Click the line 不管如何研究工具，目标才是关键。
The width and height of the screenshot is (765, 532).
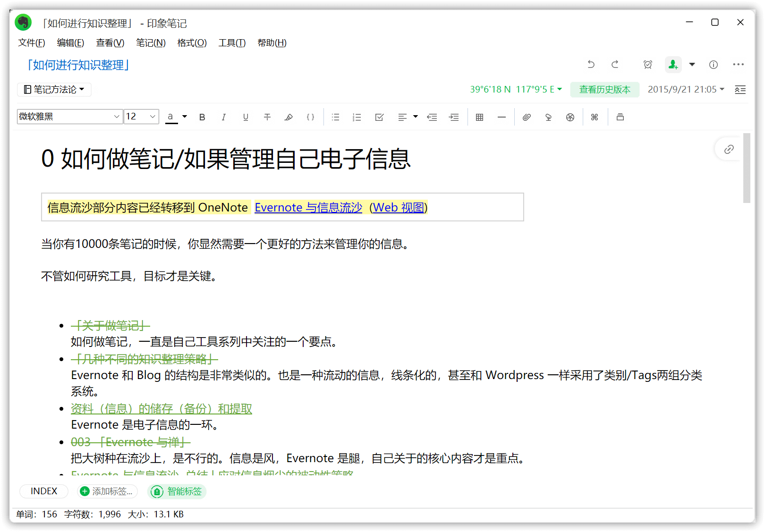coord(130,276)
